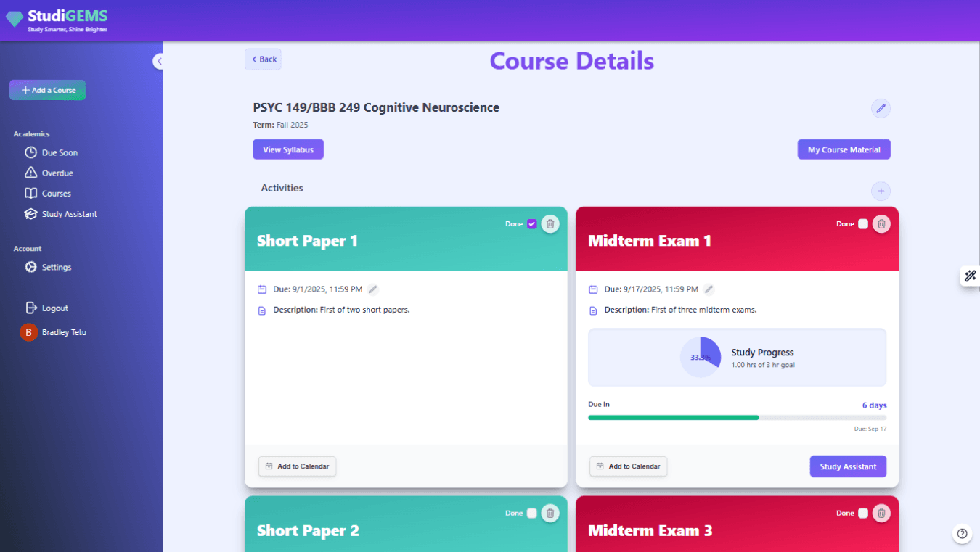Collapse the left sidebar
The image size is (980, 552).
tap(159, 61)
